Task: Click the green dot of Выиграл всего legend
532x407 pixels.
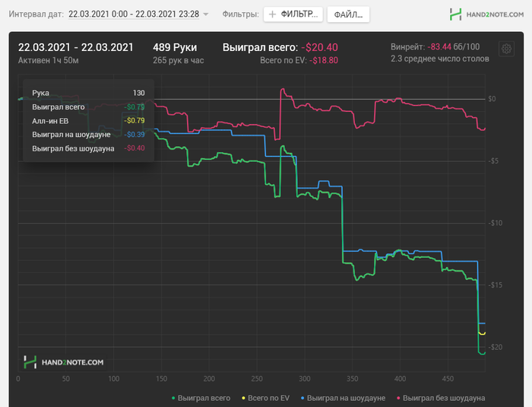Action: pyautogui.click(x=173, y=398)
